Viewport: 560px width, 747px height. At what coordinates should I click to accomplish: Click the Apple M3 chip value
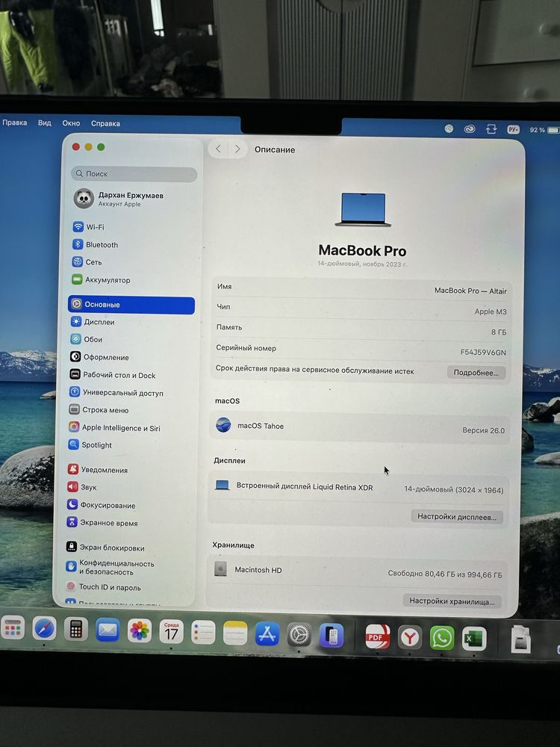pos(491,311)
